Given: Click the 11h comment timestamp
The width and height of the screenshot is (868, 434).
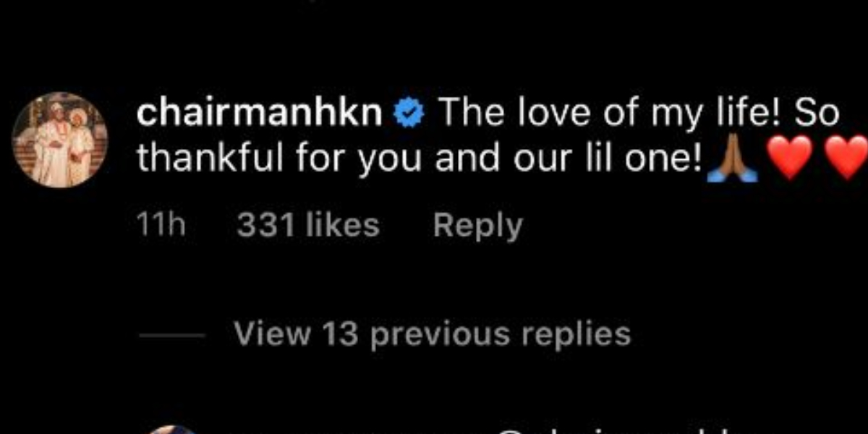Looking at the screenshot, I should pos(161,226).
